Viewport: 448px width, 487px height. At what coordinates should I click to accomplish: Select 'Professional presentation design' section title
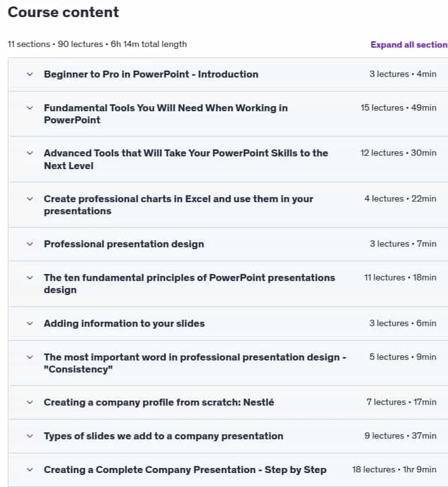coord(124,244)
